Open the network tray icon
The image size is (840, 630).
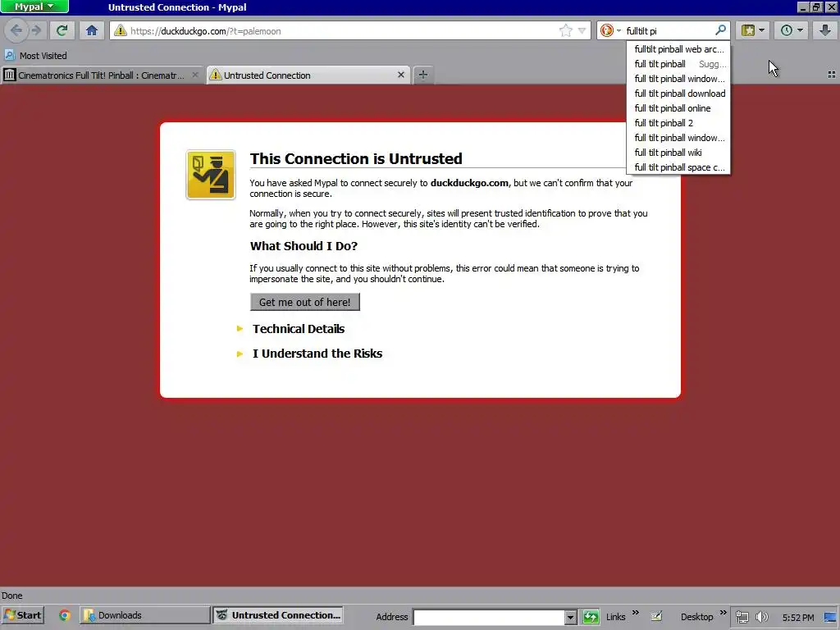pos(742,617)
